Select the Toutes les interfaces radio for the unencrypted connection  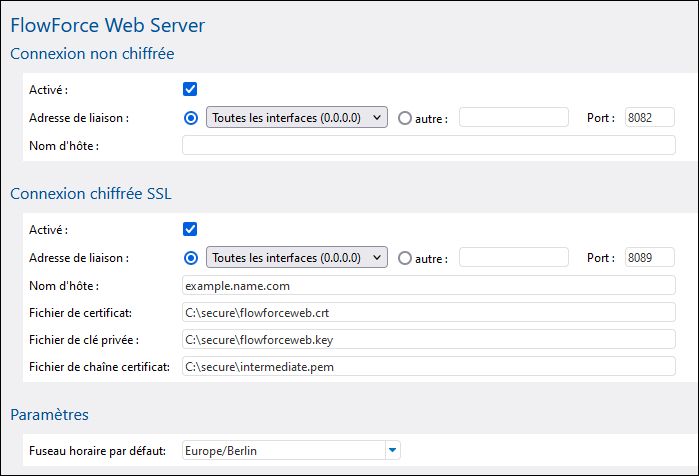[191, 118]
